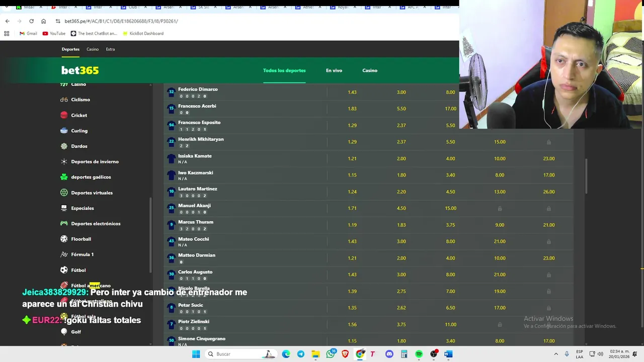Screen dimensions: 644x362
Task: Open the ESP LAA language indicator
Action: click(580, 354)
